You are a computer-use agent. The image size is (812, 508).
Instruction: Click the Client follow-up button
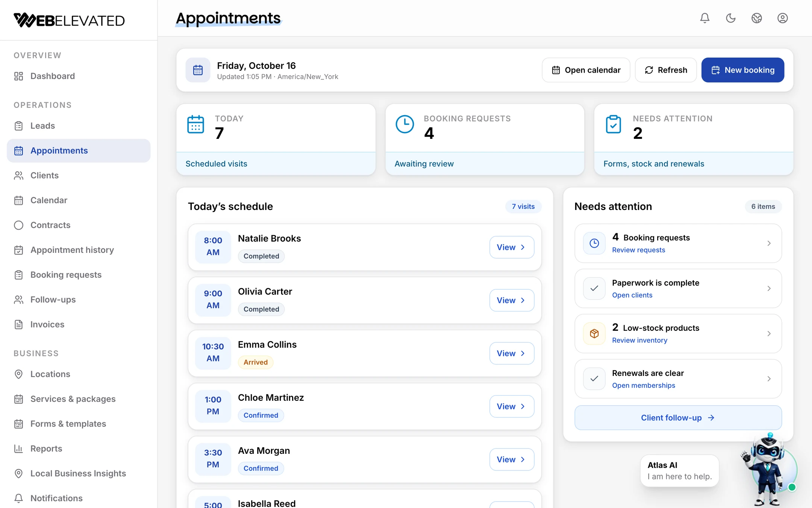point(678,418)
